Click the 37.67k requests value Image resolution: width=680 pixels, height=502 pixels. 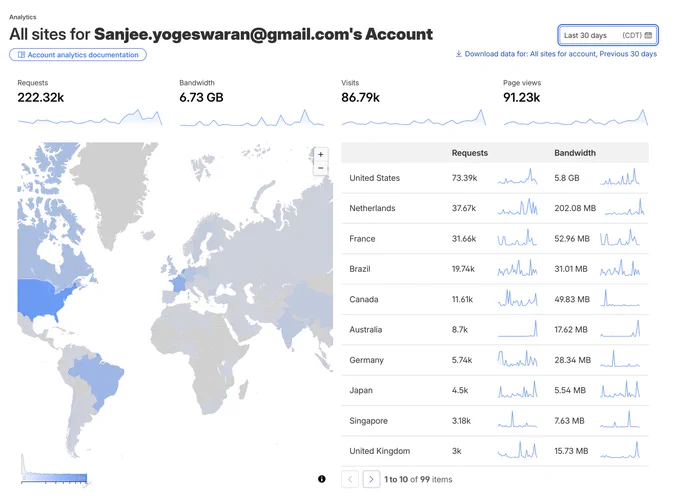click(x=464, y=209)
